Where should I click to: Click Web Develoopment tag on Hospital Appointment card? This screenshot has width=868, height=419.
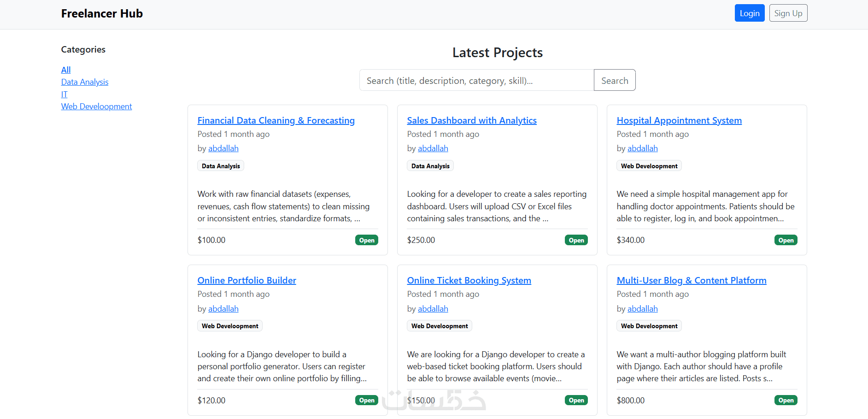(649, 166)
